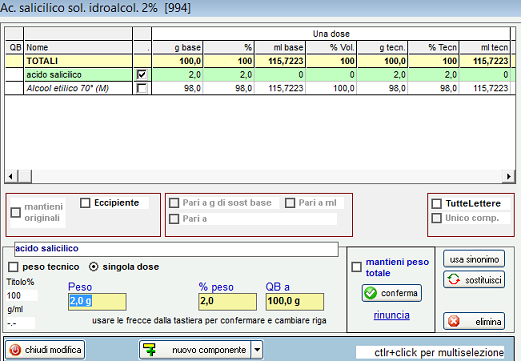
Task: Click the table's left scroll arrow
Action: click(11, 176)
